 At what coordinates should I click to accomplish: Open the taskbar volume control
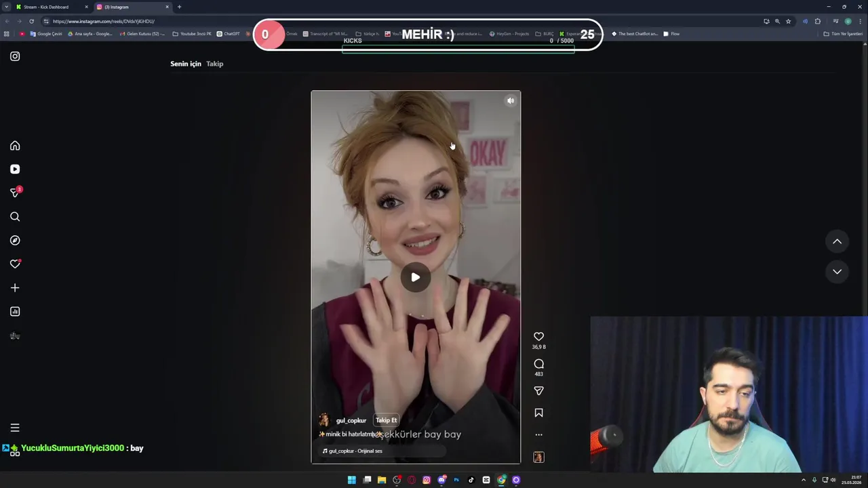pos(833,480)
